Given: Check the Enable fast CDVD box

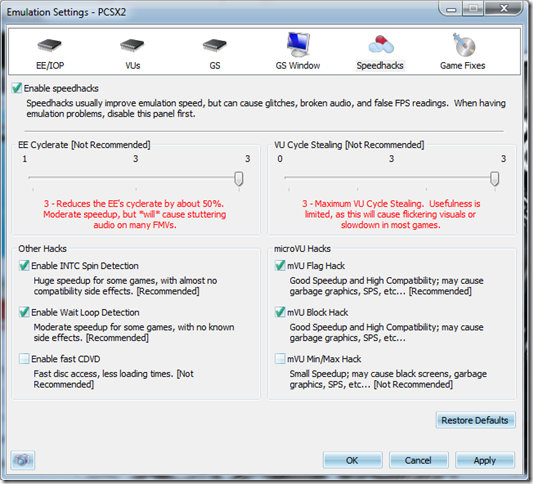Looking at the screenshot, I should (x=24, y=359).
